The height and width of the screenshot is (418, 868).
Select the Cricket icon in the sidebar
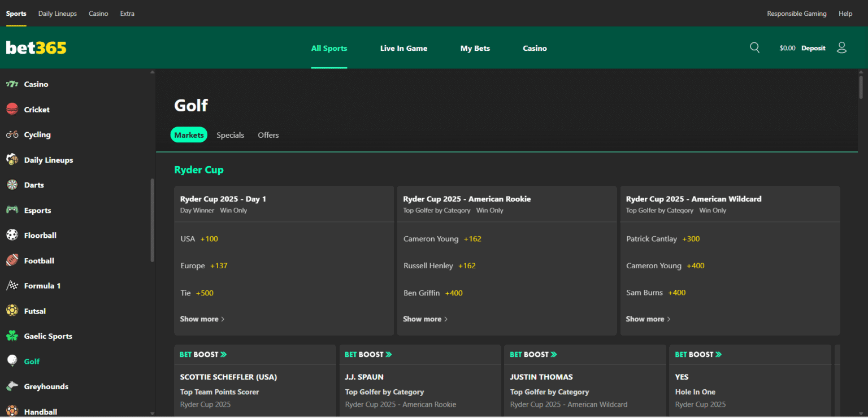[x=12, y=109]
